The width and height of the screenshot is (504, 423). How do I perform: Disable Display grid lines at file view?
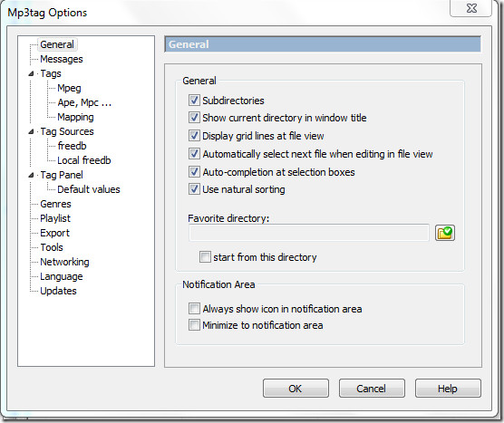point(194,136)
